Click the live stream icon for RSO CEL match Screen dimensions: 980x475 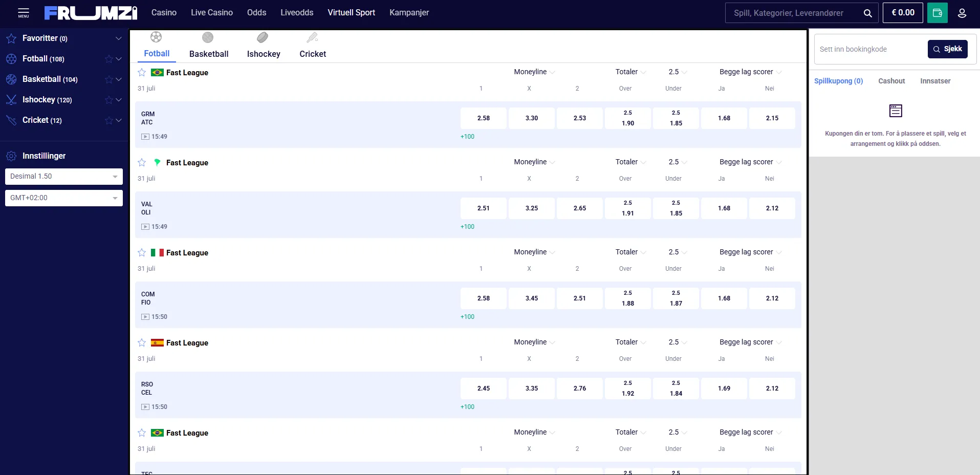(145, 407)
